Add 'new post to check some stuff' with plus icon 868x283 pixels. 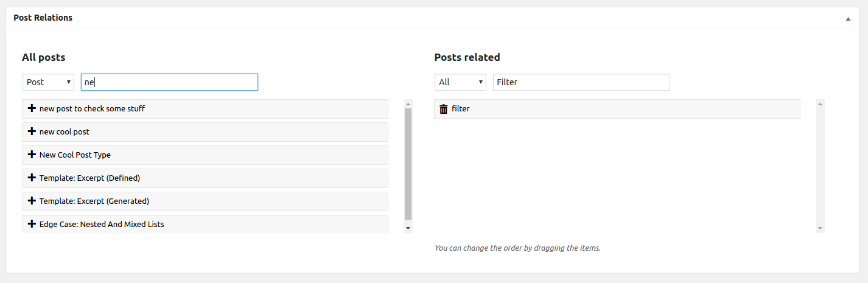point(32,108)
